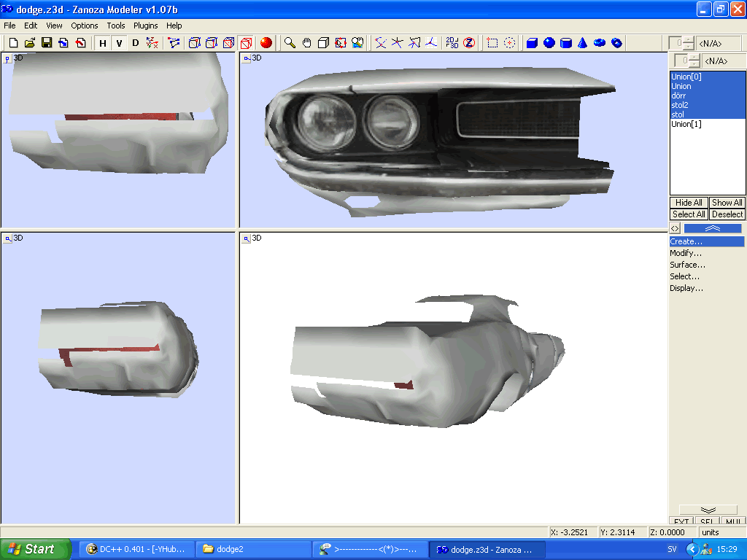Select Union[1] in the object list
Viewport: 747px width, 560px height.
point(686,124)
